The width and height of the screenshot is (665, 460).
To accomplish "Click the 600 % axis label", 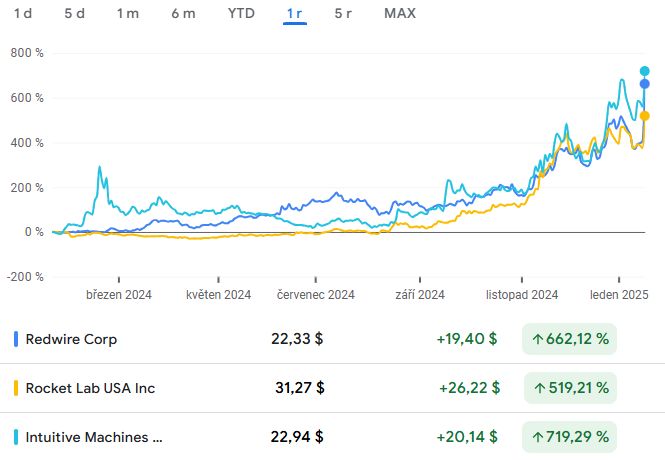I will click(x=27, y=98).
